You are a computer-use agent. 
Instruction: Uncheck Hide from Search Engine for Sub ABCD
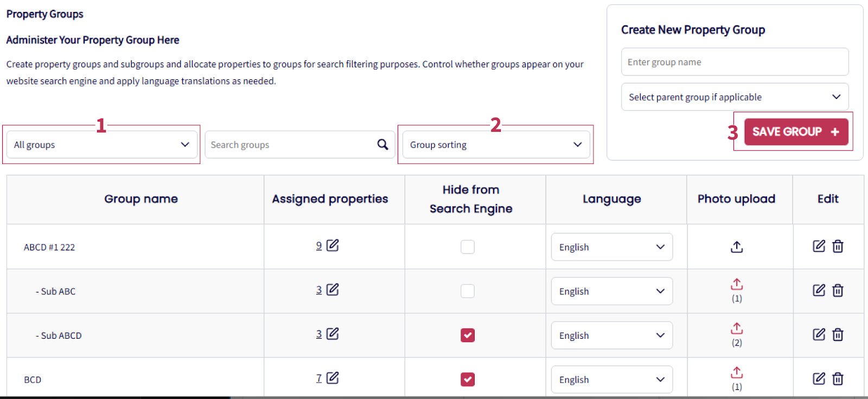(x=467, y=335)
